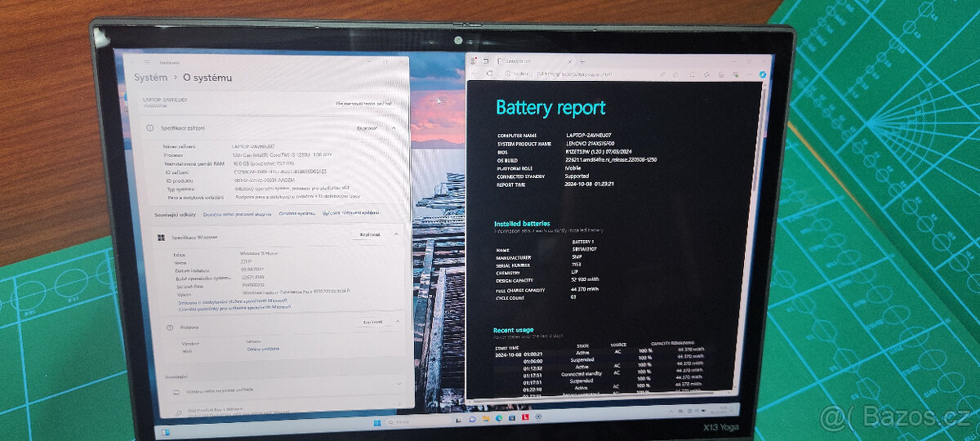Open the Copilot icon in Edge
This screenshot has width=980, height=441.
point(762,74)
